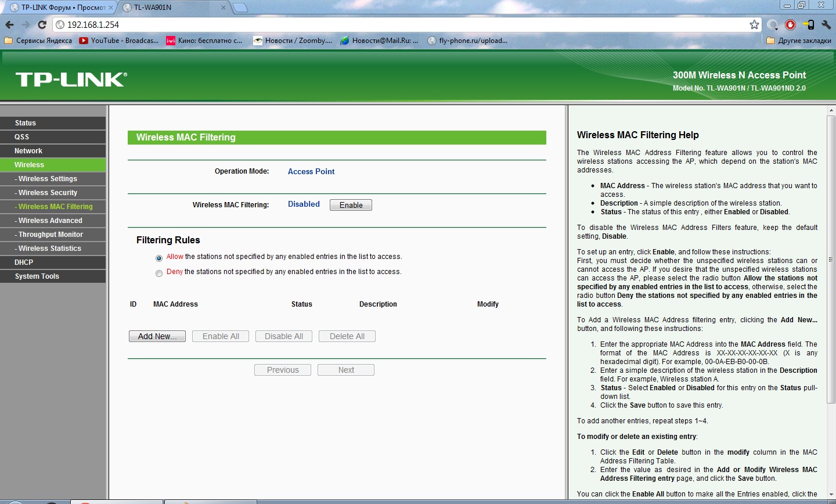Open the Chrome wrench settings menu

tap(826, 24)
